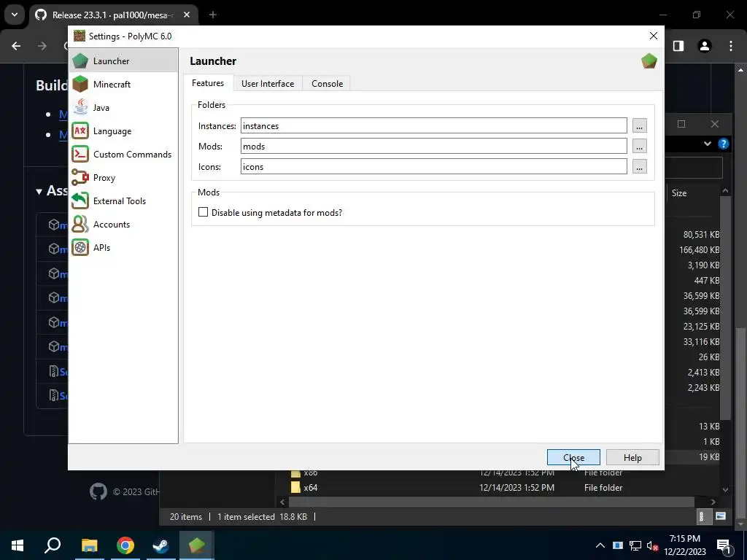The width and height of the screenshot is (747, 560).
Task: Open the Chrome three-dot menu
Action: pos(731,46)
